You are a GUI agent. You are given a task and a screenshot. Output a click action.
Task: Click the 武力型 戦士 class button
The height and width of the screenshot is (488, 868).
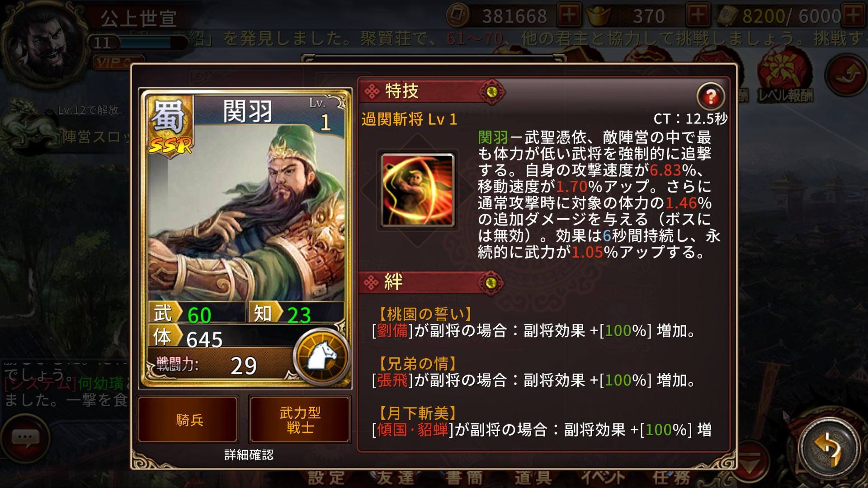point(300,420)
